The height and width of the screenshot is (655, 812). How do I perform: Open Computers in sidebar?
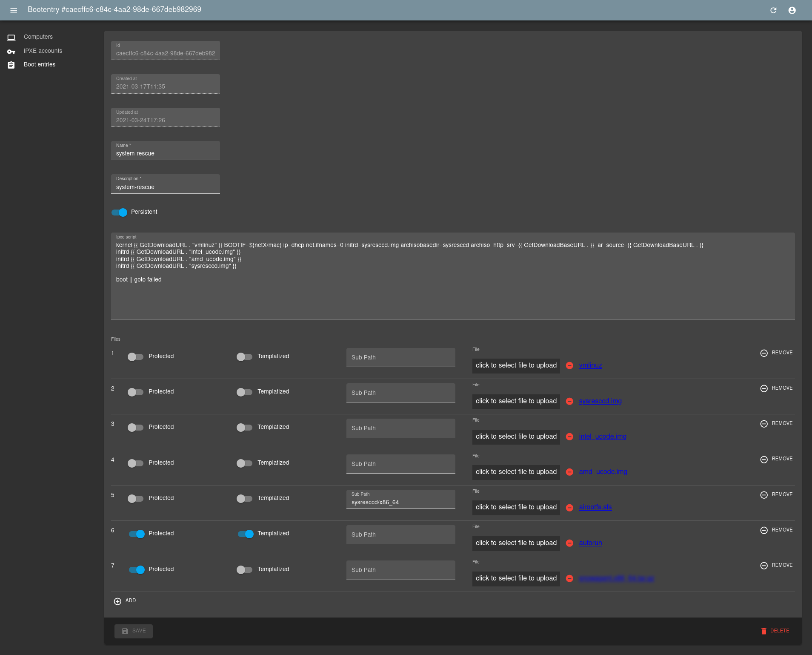coord(38,37)
